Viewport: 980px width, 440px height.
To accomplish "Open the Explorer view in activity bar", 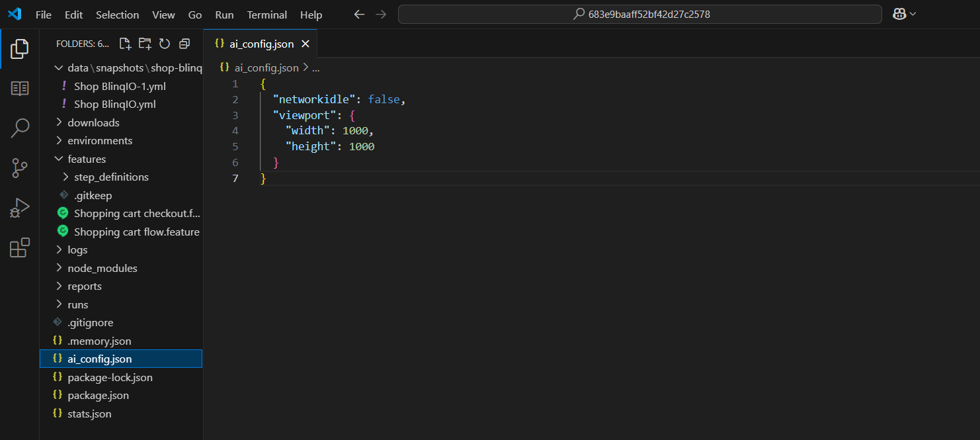I will click(x=20, y=48).
